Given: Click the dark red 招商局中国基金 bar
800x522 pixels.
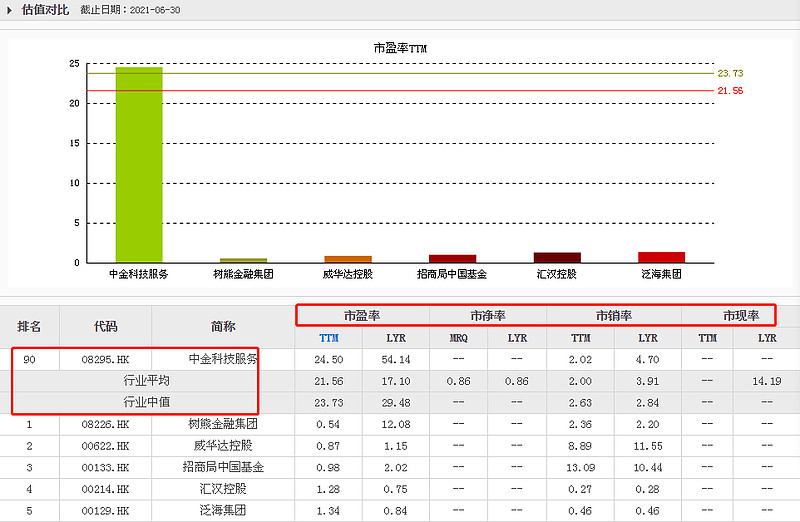Looking at the screenshot, I should 453,259.
